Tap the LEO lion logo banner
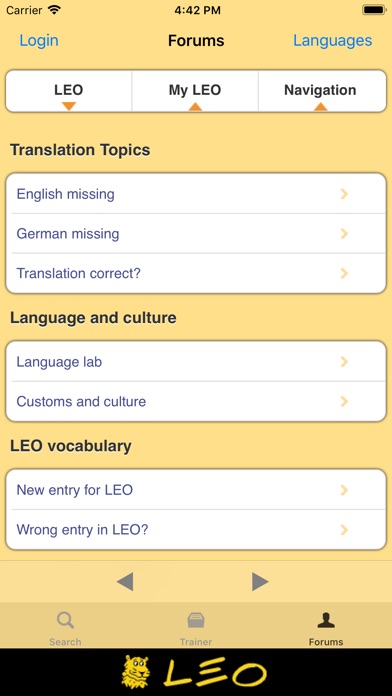392x696 pixels. [196, 672]
